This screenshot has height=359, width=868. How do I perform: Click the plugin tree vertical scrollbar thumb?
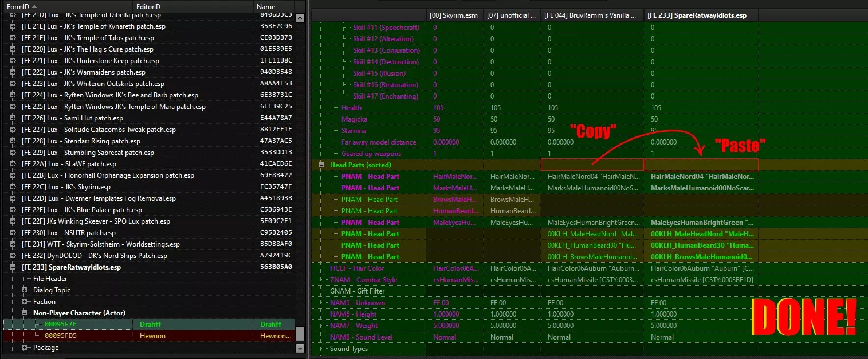(x=300, y=334)
